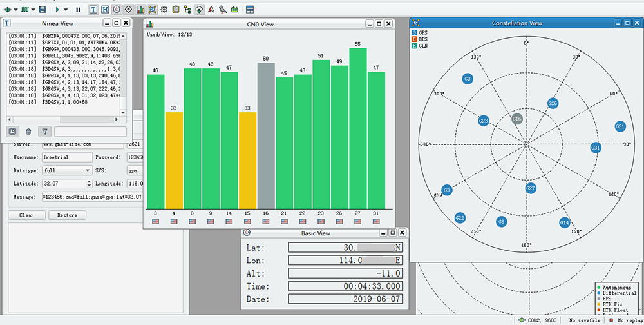The width and height of the screenshot is (644, 325).
Task: Toggle auto-scroll button in Nmea View
Action: coord(12,132)
